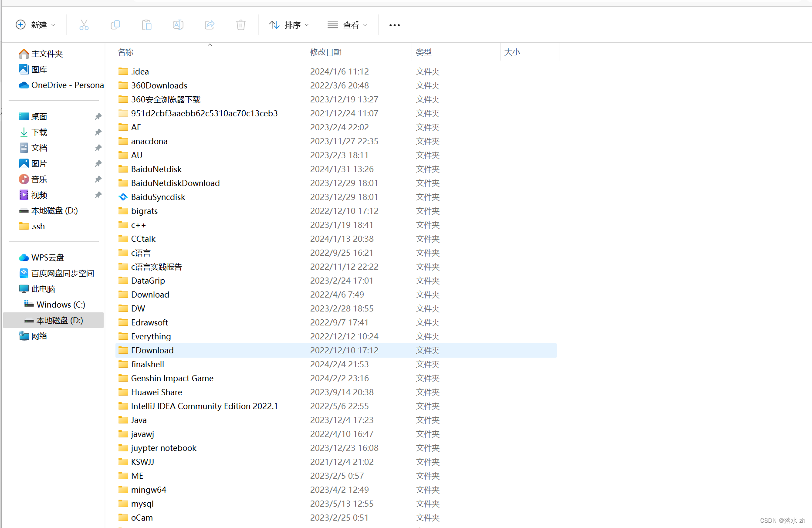This screenshot has height=528, width=812.
Task: Click pin icon next to 视频
Action: (x=98, y=195)
